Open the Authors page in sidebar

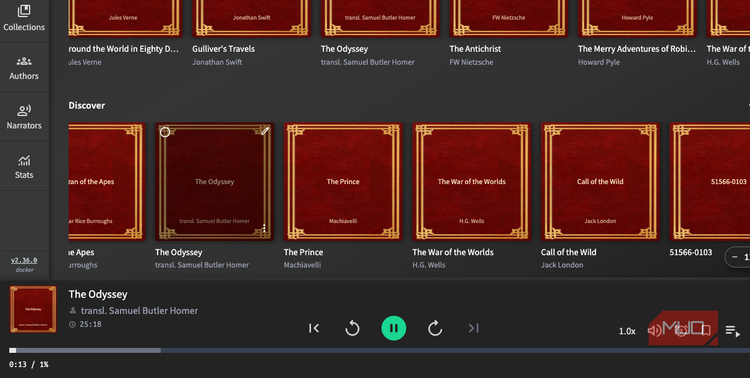[x=24, y=67]
